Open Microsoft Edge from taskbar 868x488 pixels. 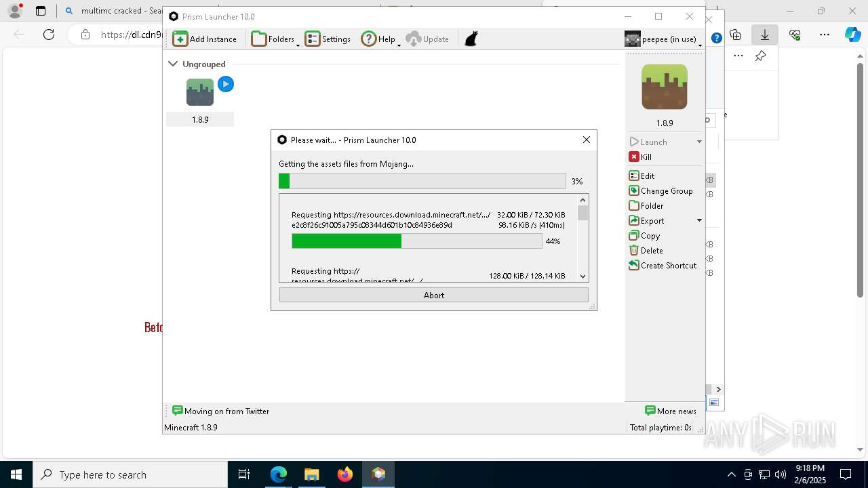pyautogui.click(x=279, y=474)
